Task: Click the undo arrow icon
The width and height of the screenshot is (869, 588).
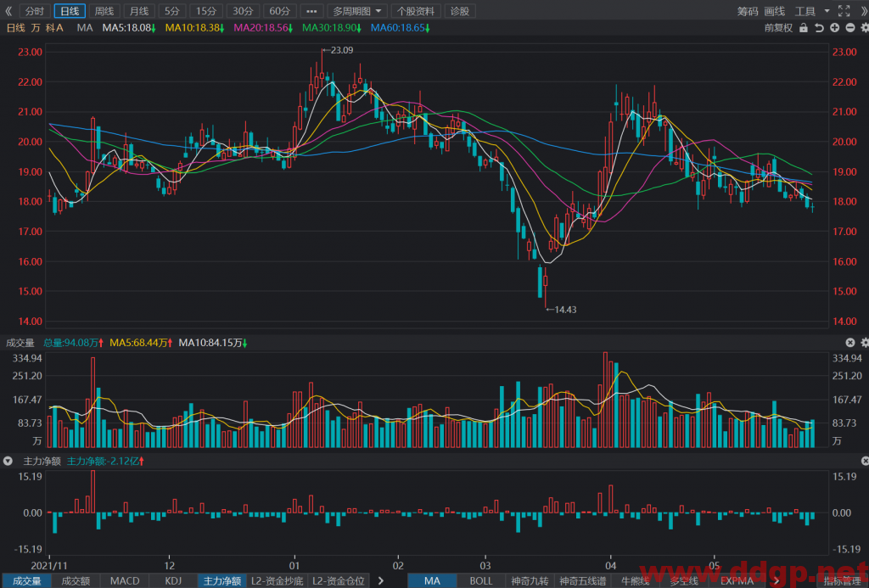Action: pos(819,28)
